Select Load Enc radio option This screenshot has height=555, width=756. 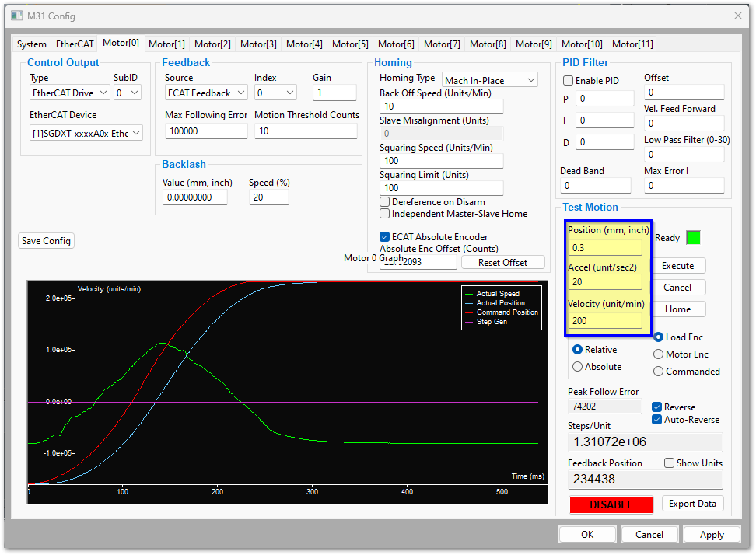pyautogui.click(x=658, y=337)
